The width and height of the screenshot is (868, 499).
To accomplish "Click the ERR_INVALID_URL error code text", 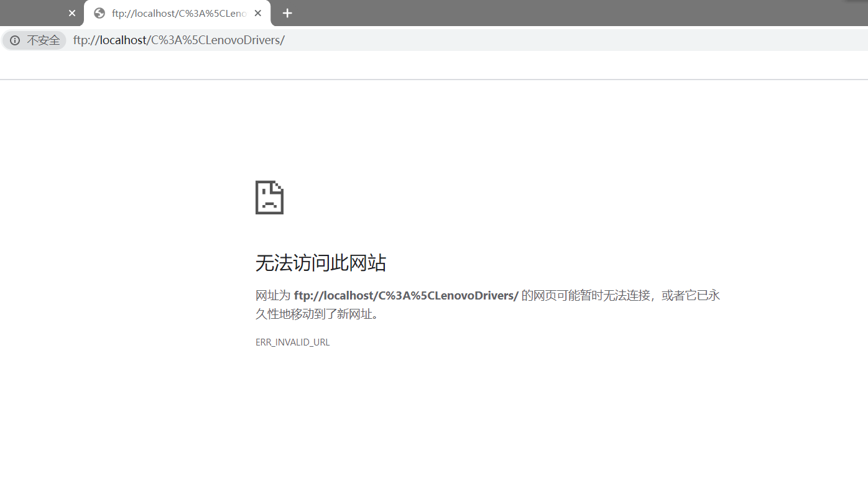I will click(292, 342).
